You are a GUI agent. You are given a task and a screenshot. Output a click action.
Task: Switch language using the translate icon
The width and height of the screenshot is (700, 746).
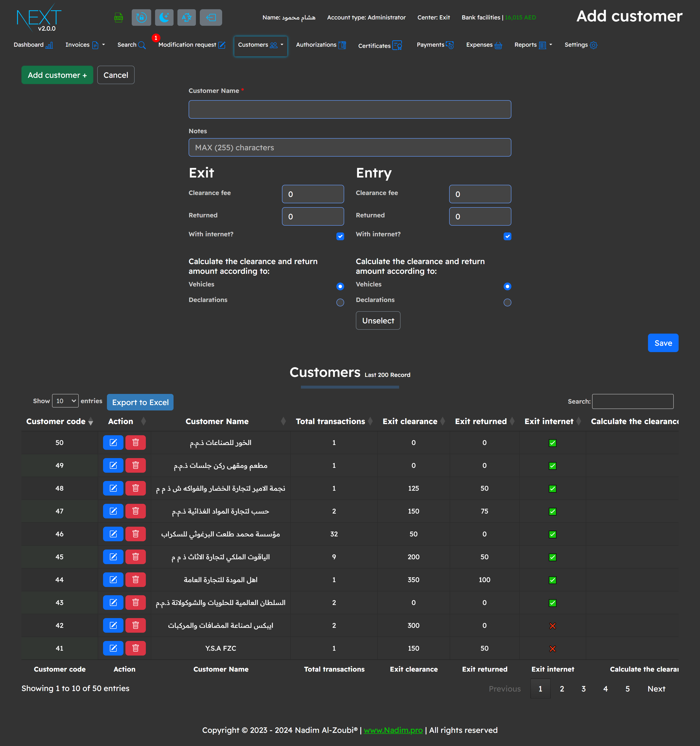pos(186,17)
